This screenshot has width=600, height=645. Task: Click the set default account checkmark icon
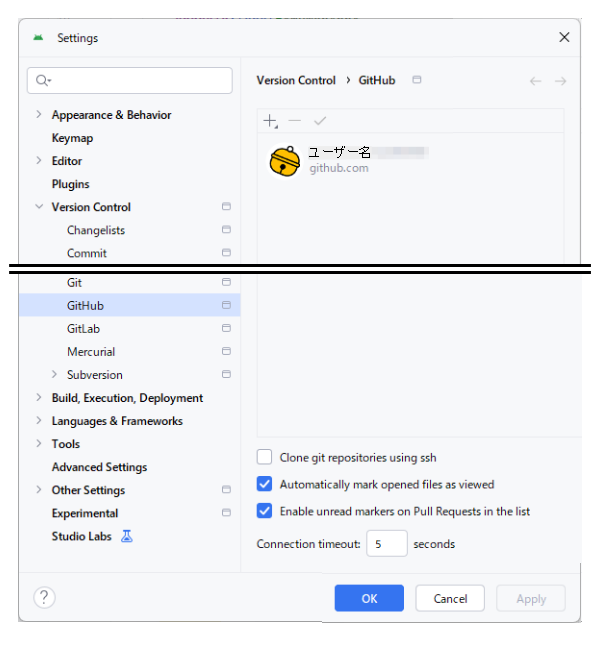320,121
